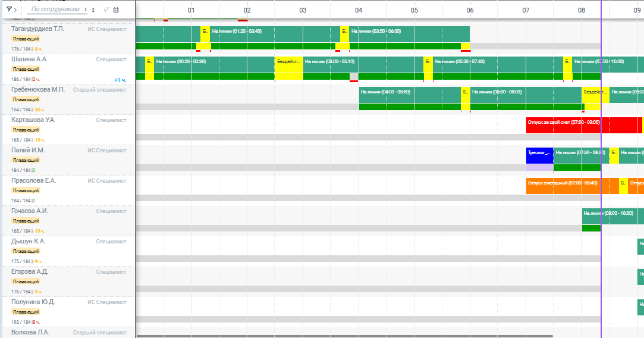Click the 04 hour marker in timeline header
Image resolution: width=644 pixels, height=338 pixels.
tap(359, 10)
